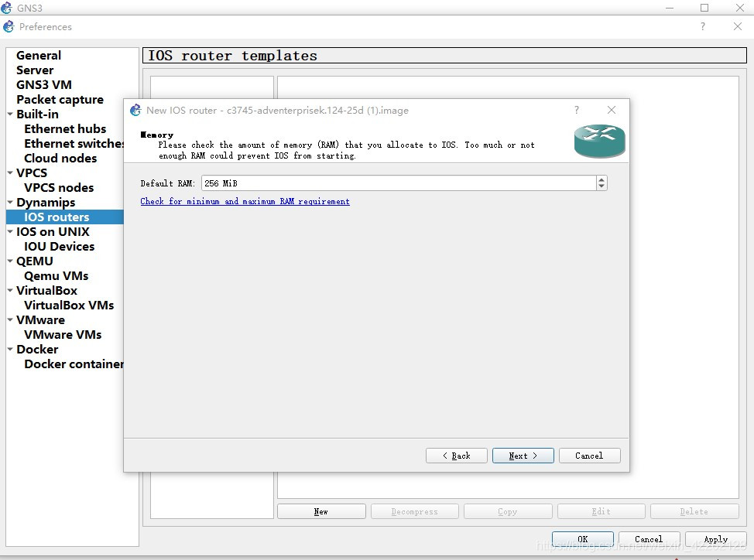
Task: Decrease Default RAM with the down arrow
Action: point(601,186)
